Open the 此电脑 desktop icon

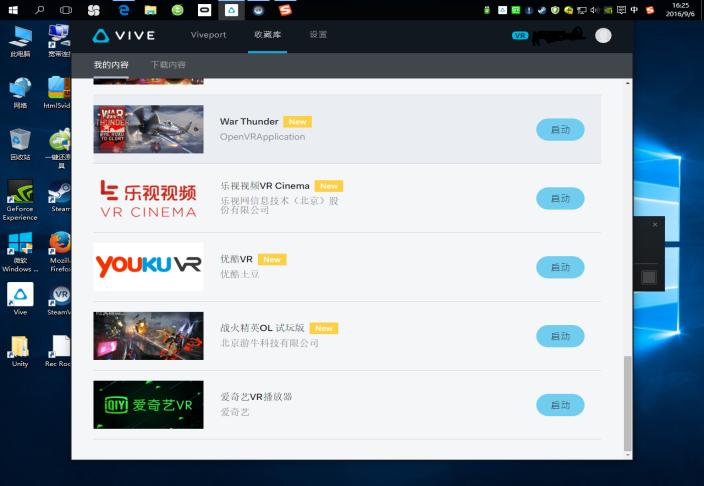coord(20,42)
